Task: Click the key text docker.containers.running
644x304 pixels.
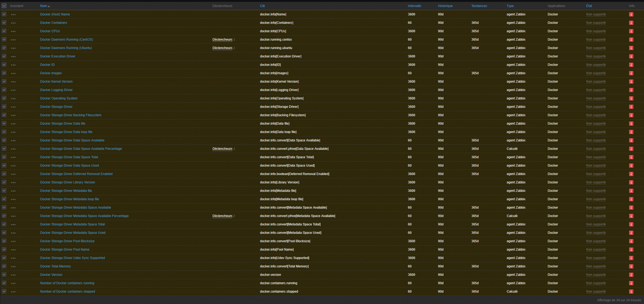Action: [x=279, y=283]
